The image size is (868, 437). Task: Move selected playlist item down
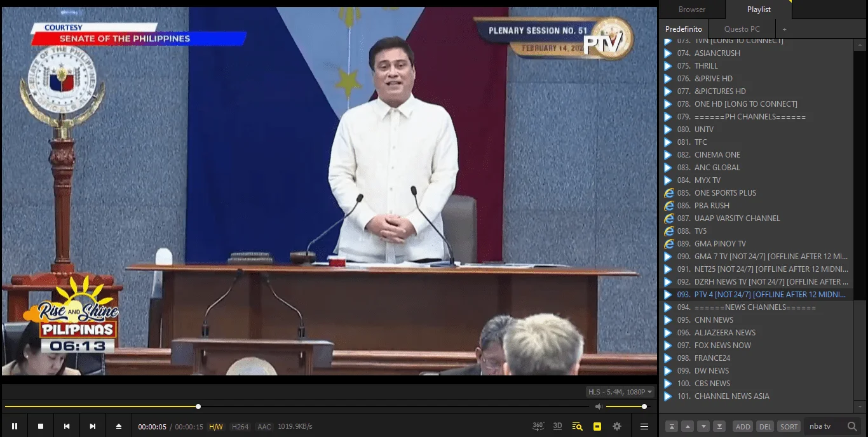[703, 426]
